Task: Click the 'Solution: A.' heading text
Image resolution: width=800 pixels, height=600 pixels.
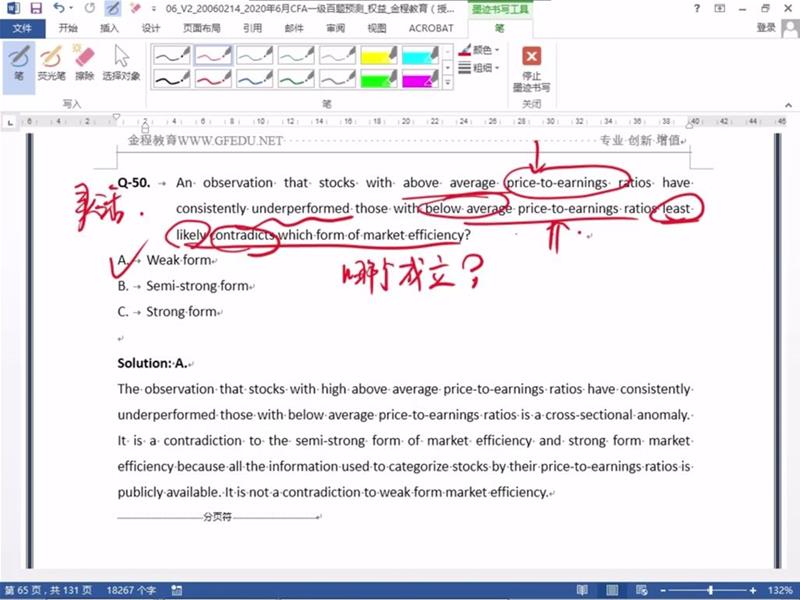Action: point(152,363)
